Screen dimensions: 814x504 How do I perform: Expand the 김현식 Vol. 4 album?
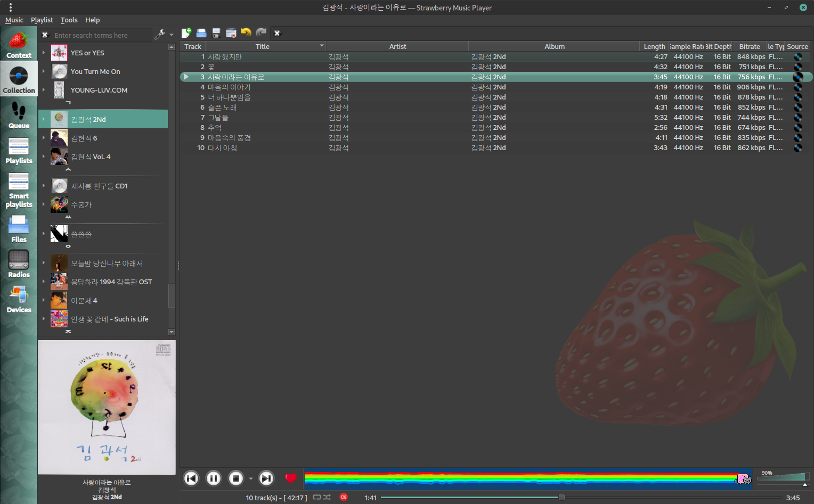(44, 156)
